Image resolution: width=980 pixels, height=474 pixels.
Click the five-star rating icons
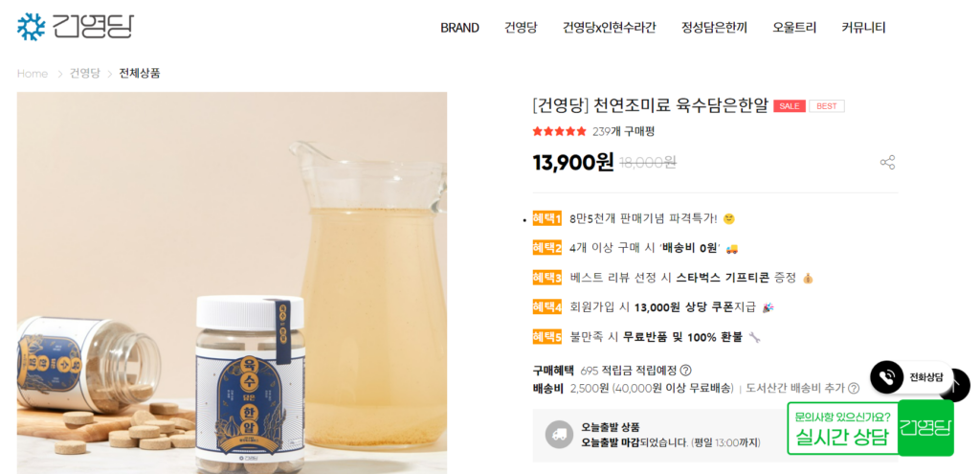(559, 131)
